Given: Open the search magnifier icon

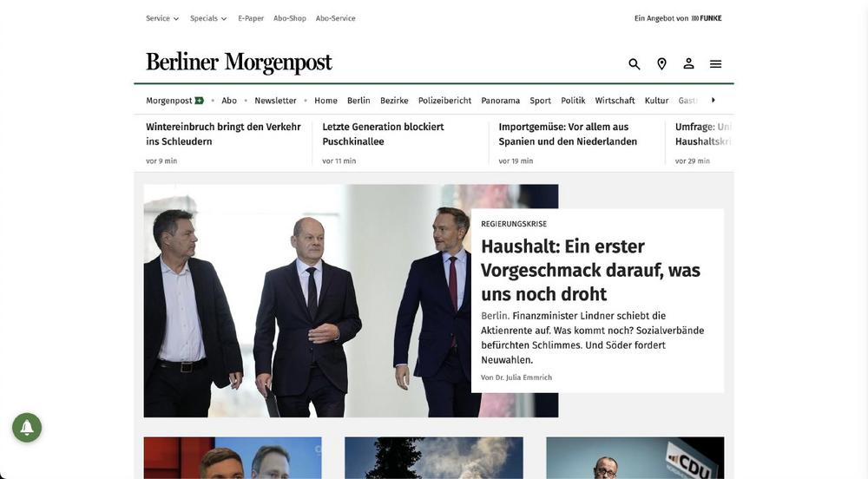Looking at the screenshot, I should [635, 64].
